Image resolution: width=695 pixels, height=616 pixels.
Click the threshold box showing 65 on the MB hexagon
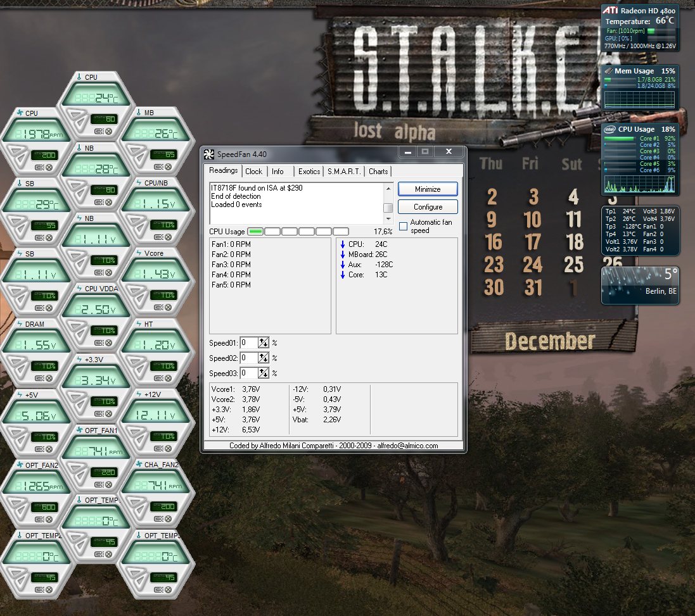click(x=163, y=154)
